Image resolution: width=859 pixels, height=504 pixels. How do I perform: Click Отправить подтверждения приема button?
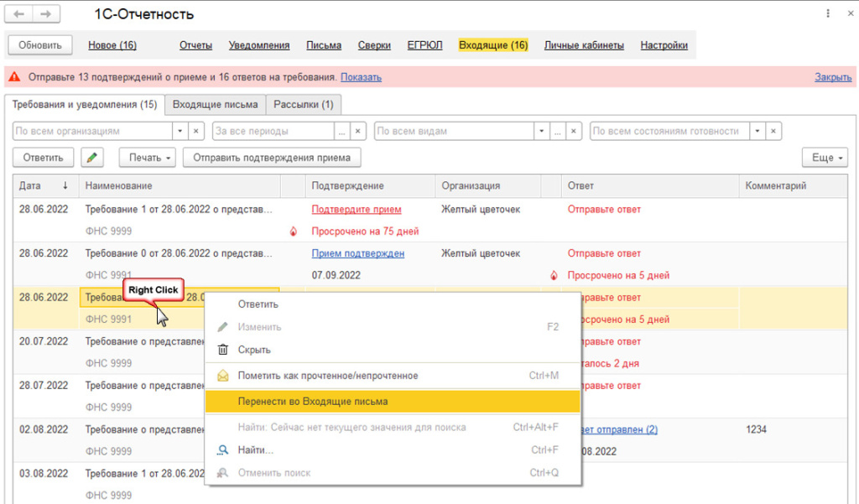[x=272, y=158]
